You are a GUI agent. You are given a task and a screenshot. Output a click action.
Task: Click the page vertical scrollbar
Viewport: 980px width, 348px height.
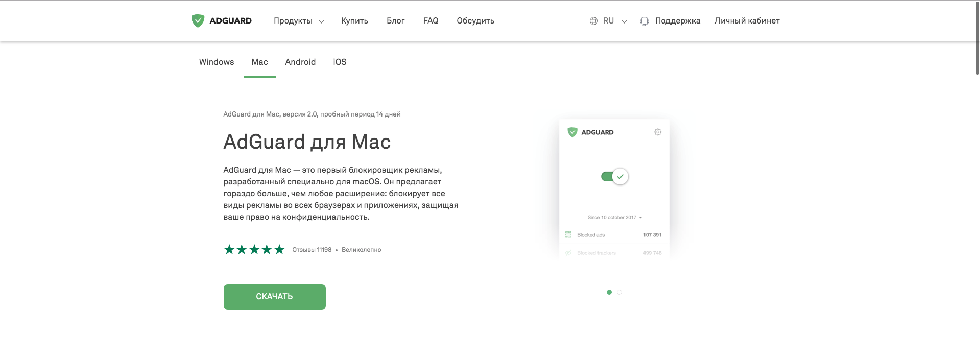[977, 38]
